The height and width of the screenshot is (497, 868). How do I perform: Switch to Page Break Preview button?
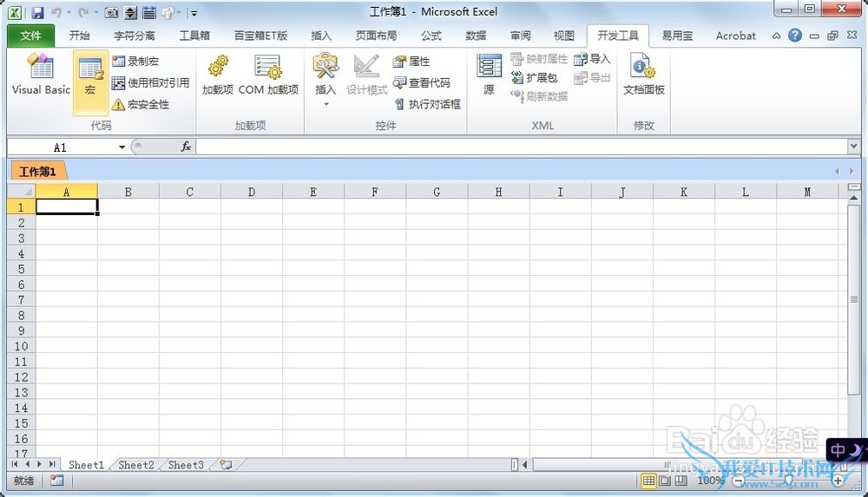(x=681, y=481)
